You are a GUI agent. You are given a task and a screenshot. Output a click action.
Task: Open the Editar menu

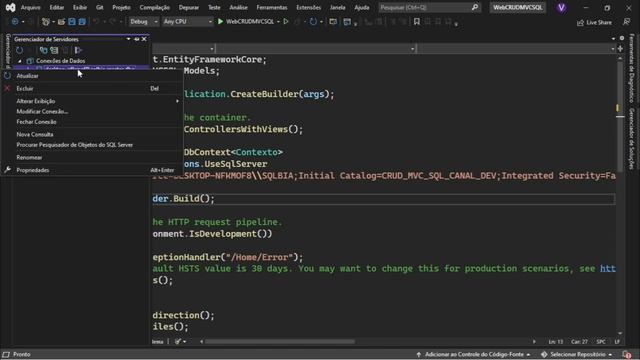point(57,7)
